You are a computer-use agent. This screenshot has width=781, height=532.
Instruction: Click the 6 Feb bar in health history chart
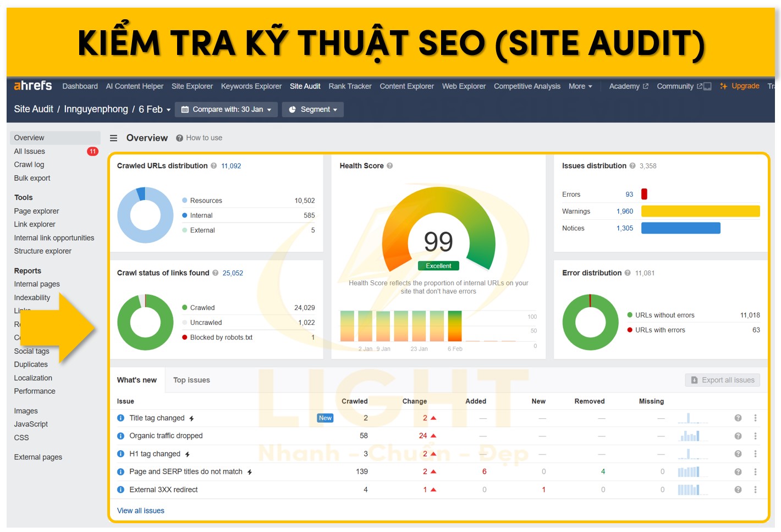(x=455, y=326)
